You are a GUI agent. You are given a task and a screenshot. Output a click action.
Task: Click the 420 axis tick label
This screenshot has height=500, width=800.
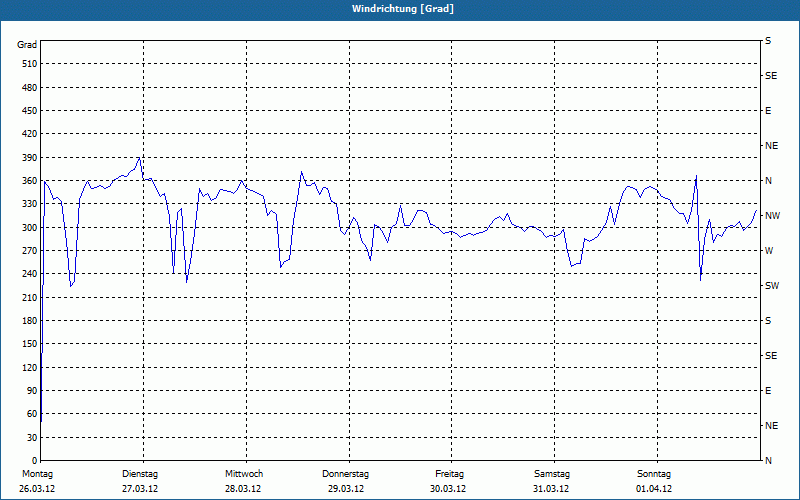[x=30, y=134]
